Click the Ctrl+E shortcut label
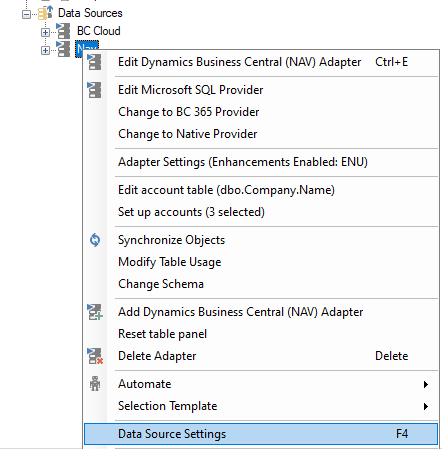 pos(392,62)
